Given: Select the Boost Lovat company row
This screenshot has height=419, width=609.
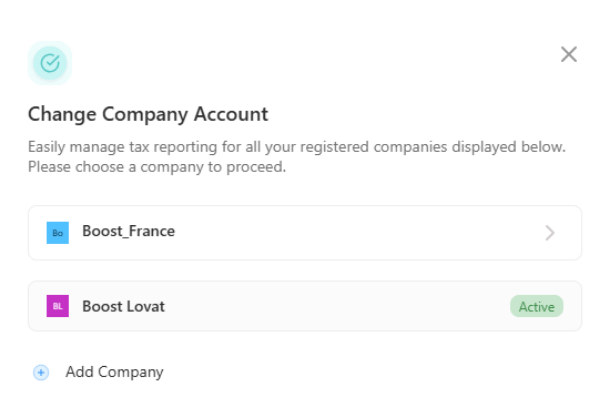Looking at the screenshot, I should point(305,306).
